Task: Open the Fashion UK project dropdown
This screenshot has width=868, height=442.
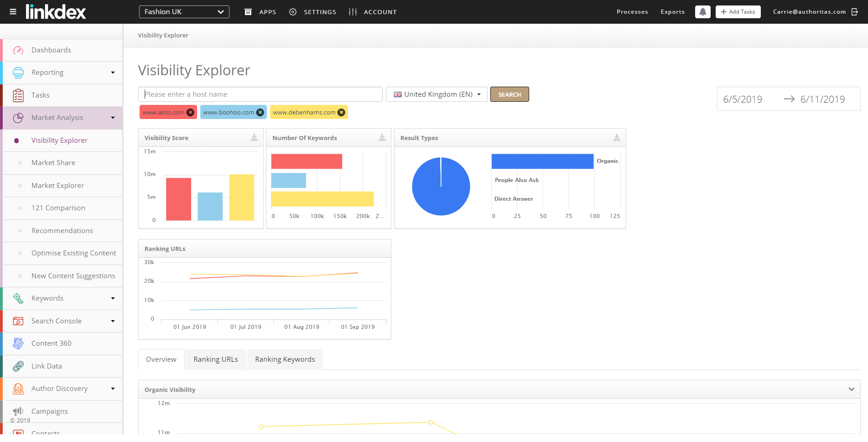Action: [x=184, y=12]
